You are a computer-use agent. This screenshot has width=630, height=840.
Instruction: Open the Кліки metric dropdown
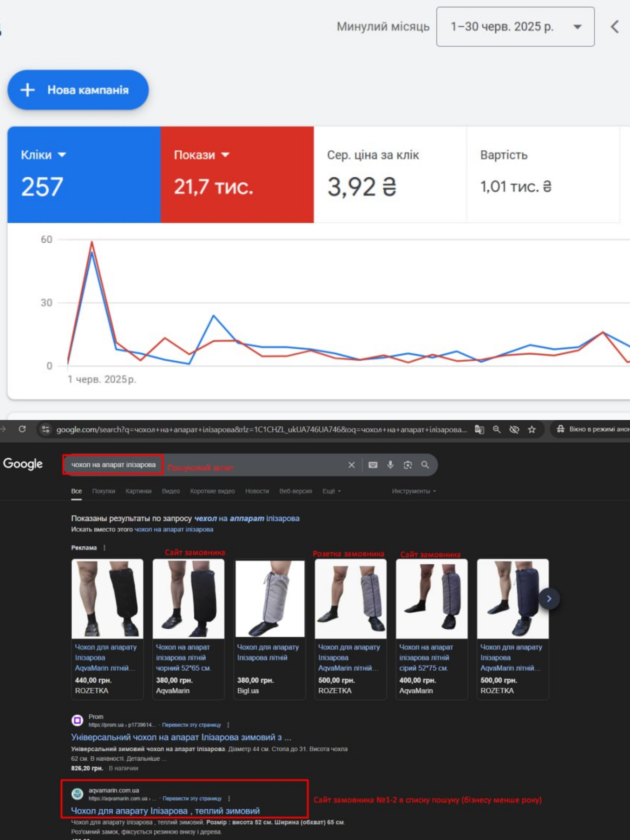click(44, 155)
